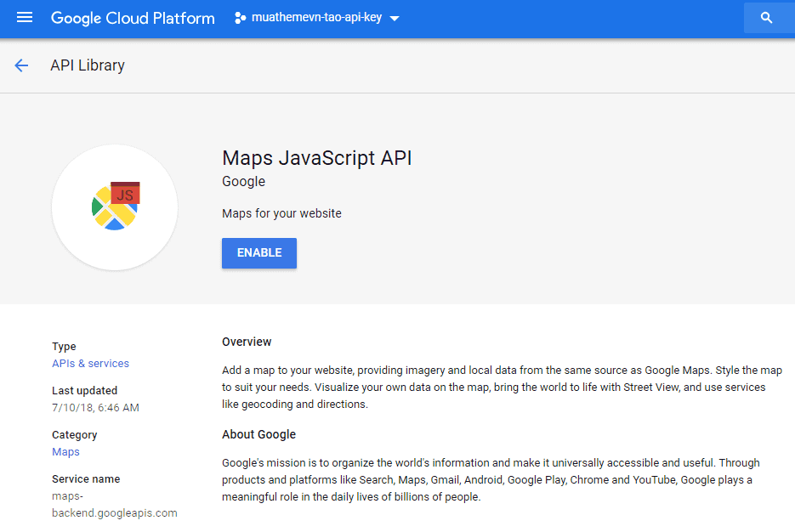
Task: Open the hamburger navigation menu
Action: point(25,18)
